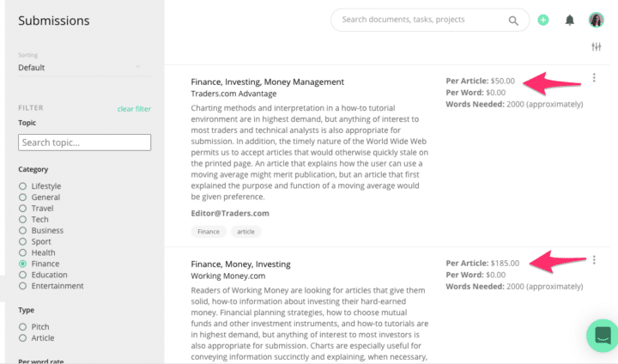Select the Lifestyle category radio

click(x=23, y=186)
